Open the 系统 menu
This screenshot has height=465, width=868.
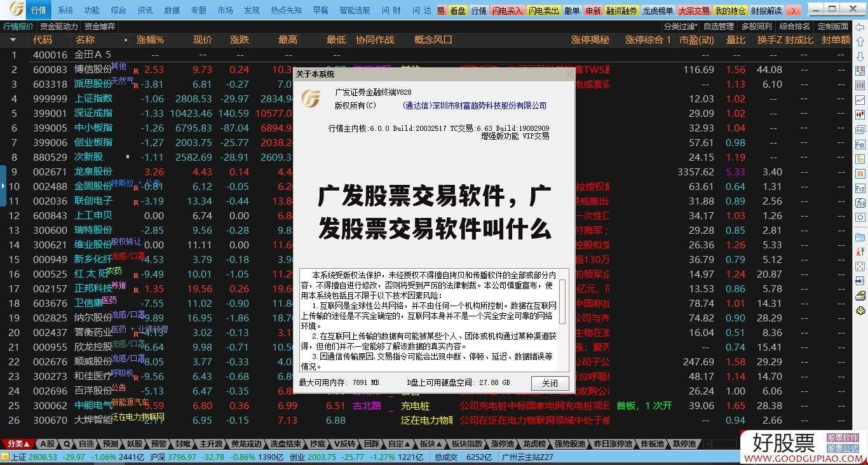coord(65,11)
